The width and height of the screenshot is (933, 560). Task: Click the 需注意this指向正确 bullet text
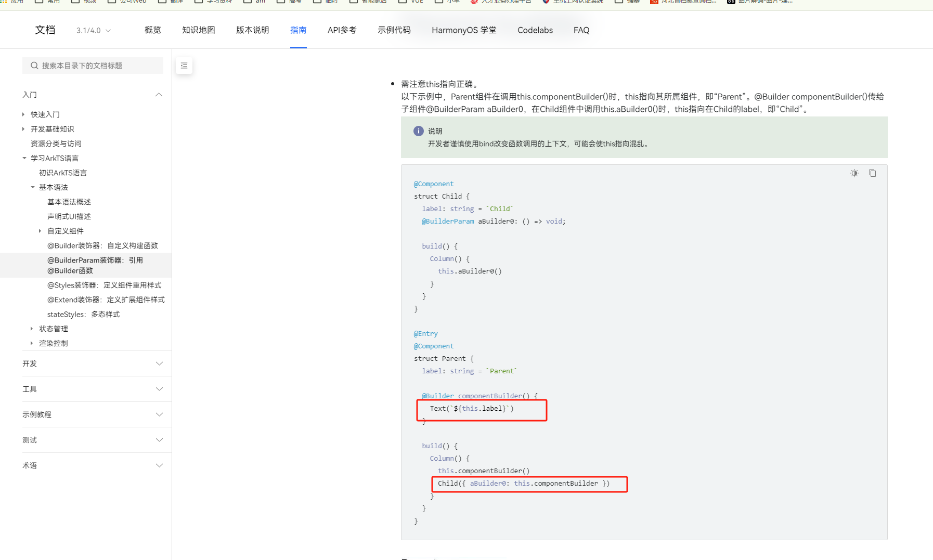click(x=441, y=84)
